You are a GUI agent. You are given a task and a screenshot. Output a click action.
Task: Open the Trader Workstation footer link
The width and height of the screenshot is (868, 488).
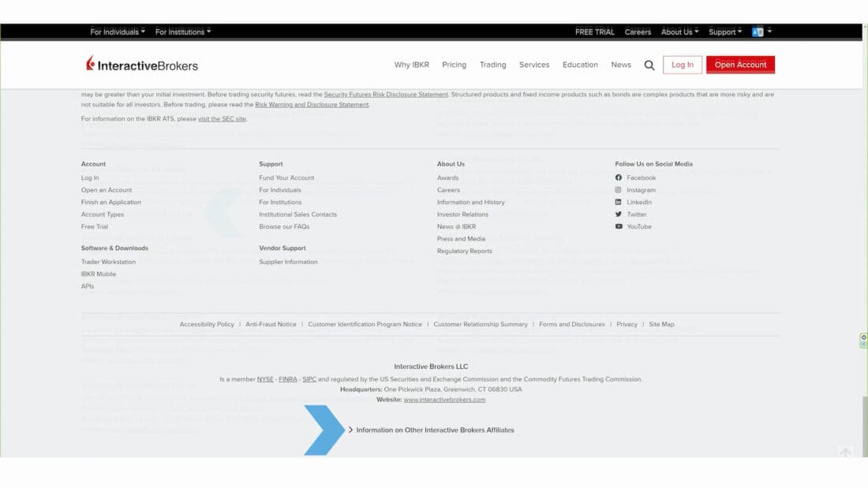[108, 262]
